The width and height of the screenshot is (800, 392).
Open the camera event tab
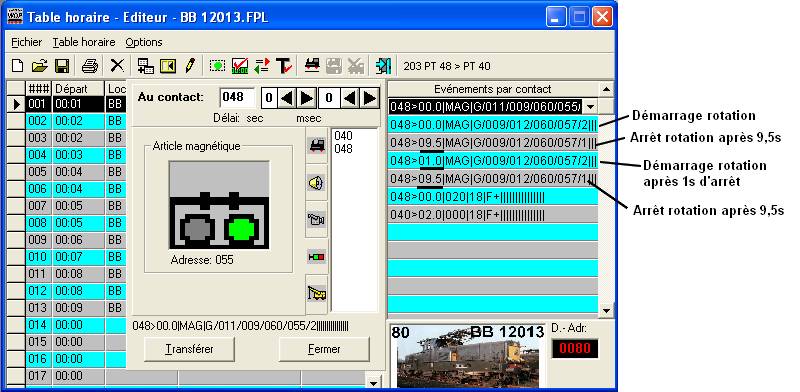pos(316,219)
